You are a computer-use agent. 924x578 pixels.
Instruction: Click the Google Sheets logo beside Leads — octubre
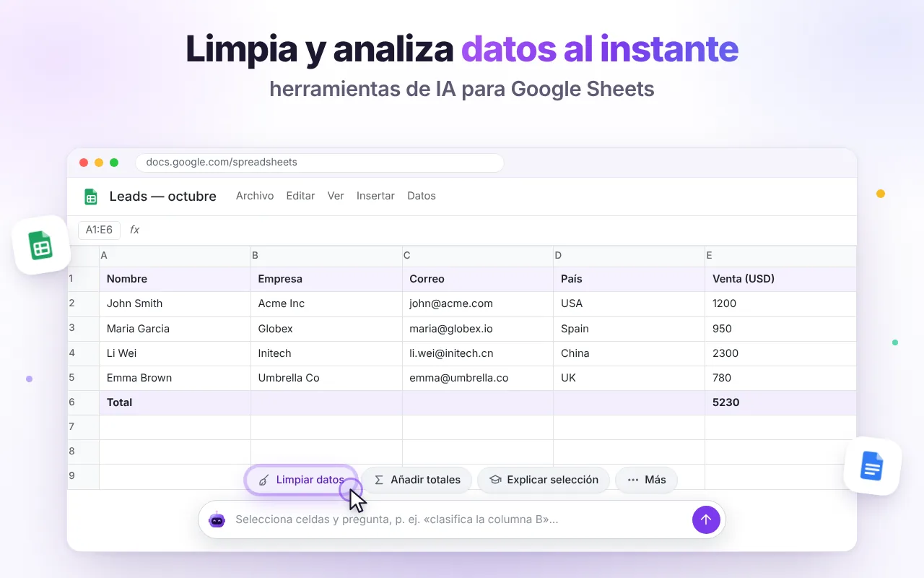(91, 196)
